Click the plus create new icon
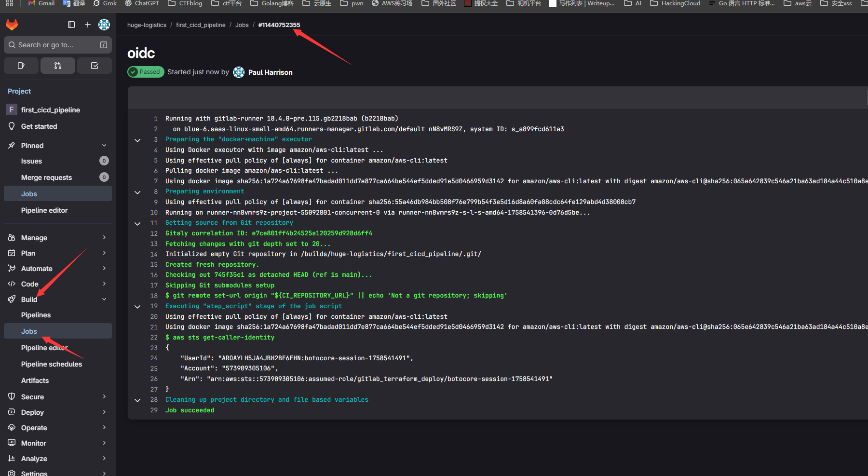This screenshot has height=476, width=868. point(88,25)
